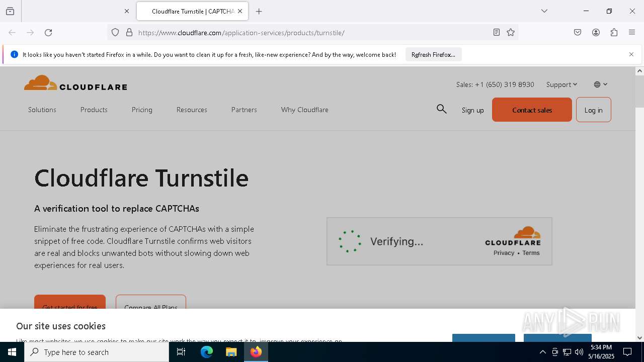Open the Firefox application menu
The image size is (644, 362).
[632, 33]
